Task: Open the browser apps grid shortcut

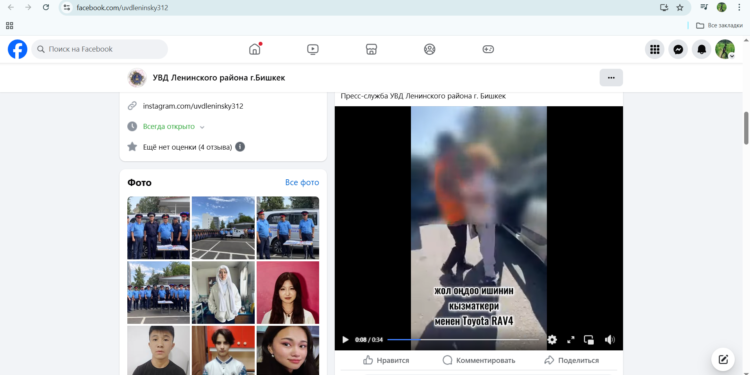Action: (x=10, y=25)
